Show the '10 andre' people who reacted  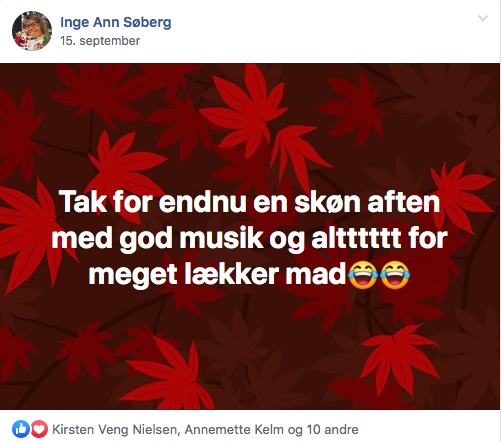pyautogui.click(x=332, y=429)
